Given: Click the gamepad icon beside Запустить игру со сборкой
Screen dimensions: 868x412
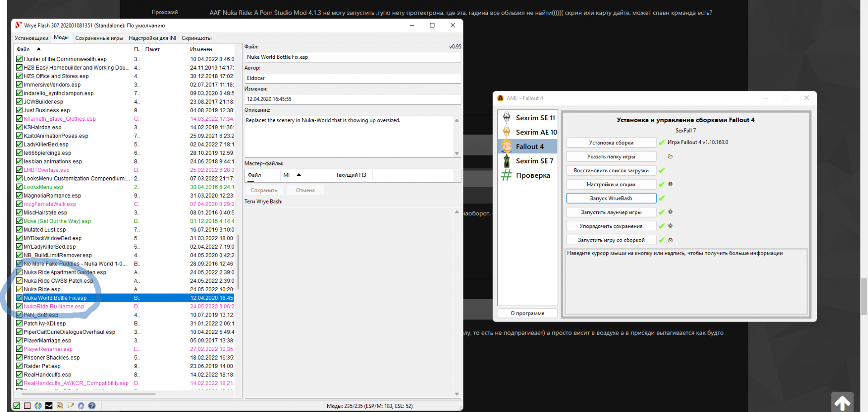Looking at the screenshot, I should tap(670, 240).
